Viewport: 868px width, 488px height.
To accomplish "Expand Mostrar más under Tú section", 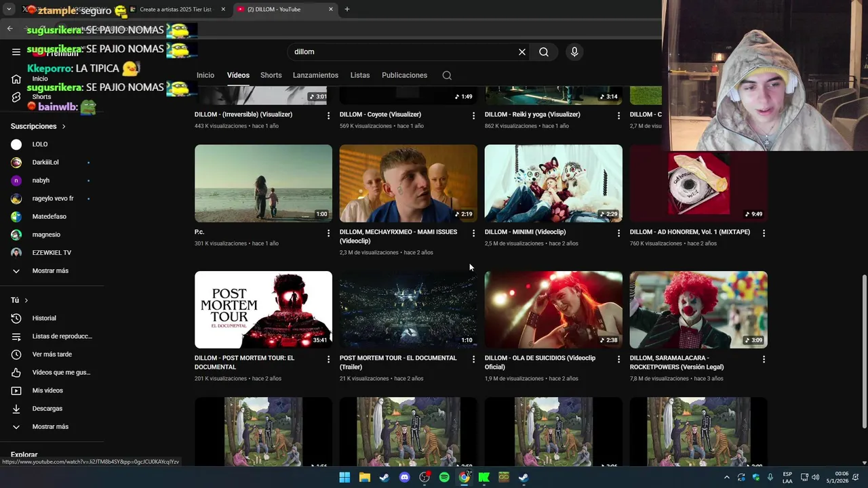I will [52, 427].
